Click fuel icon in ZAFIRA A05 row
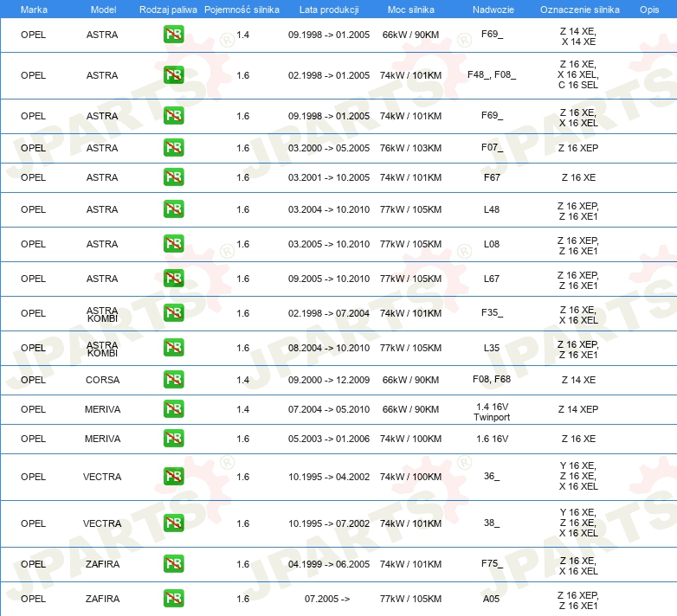This screenshot has width=677, height=616. (173, 599)
